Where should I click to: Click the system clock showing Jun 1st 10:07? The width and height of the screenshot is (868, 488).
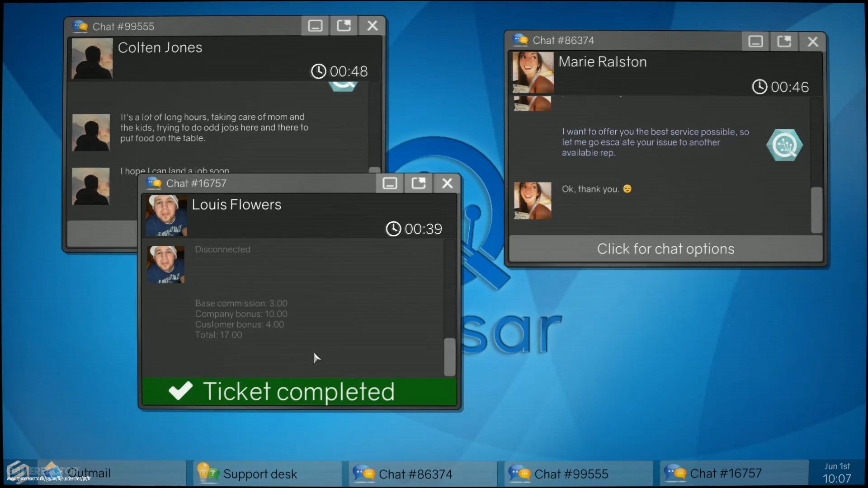tap(836, 472)
